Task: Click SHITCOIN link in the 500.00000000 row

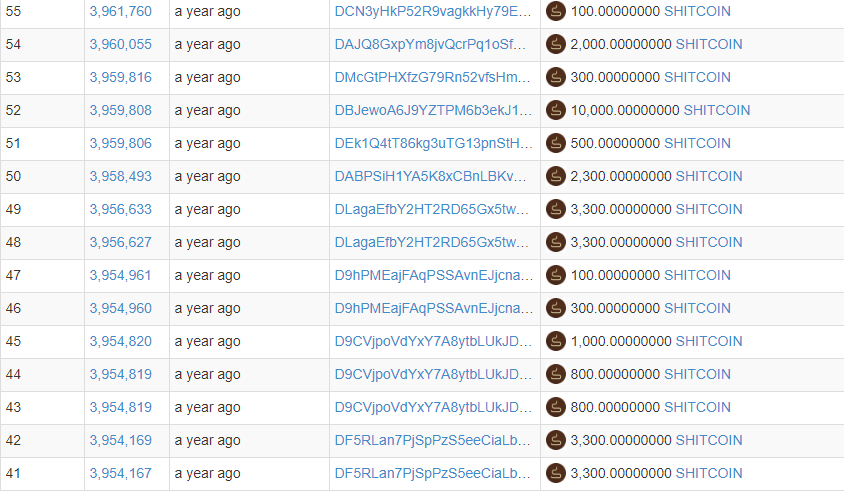Action: [698, 143]
